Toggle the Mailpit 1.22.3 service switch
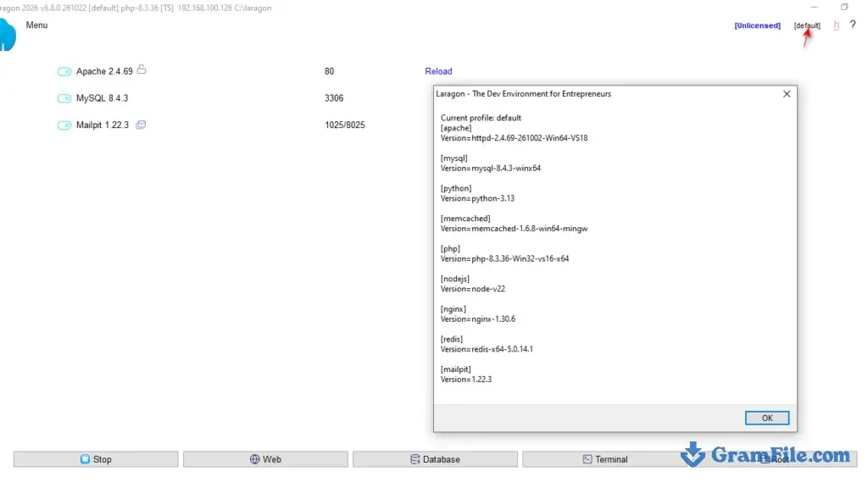868x488 pixels. [x=64, y=125]
